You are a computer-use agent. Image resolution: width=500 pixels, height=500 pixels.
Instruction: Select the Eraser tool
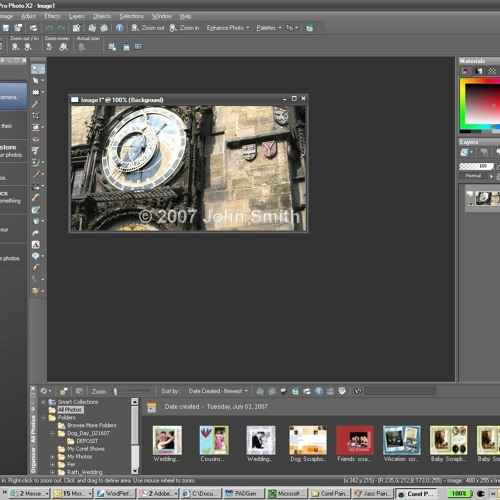pyautogui.click(x=36, y=198)
